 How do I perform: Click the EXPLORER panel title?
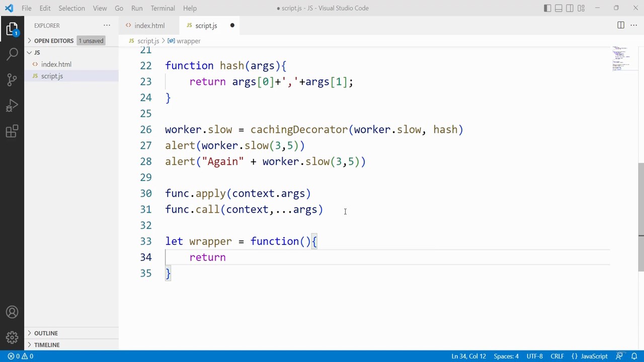[47, 25]
